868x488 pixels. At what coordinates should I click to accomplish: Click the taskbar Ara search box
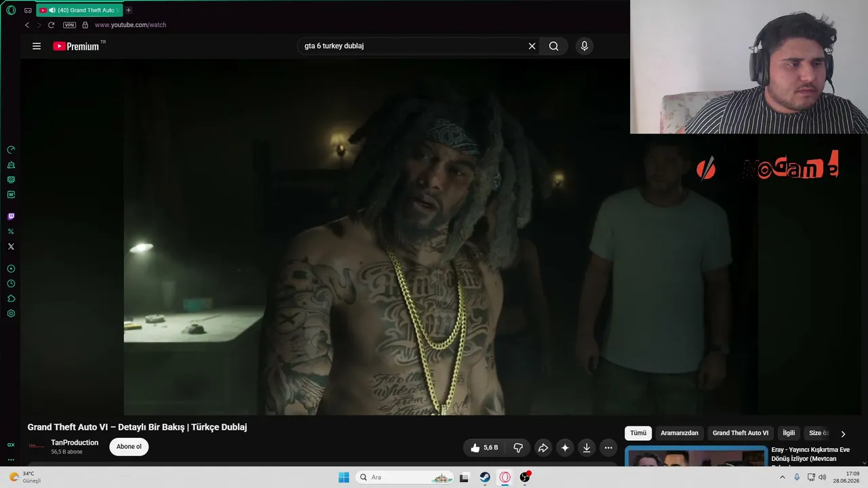(x=405, y=477)
